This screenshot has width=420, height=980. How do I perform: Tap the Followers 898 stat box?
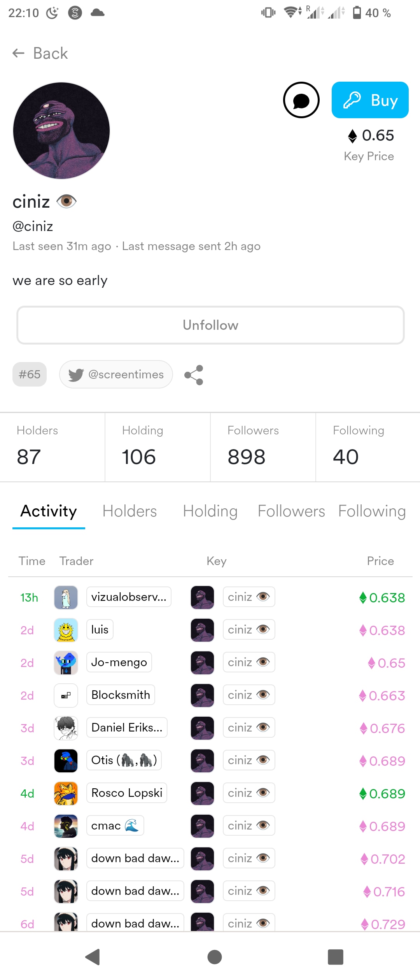point(263,447)
